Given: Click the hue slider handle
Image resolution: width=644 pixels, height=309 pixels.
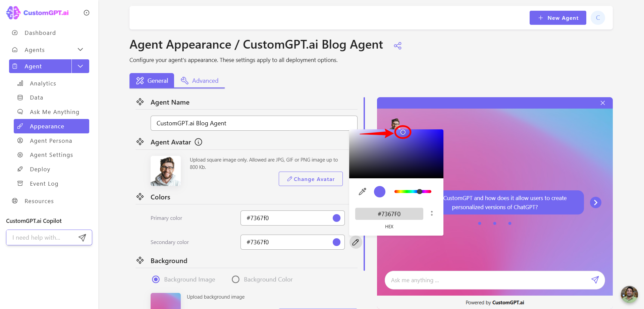Looking at the screenshot, I should coord(420,192).
